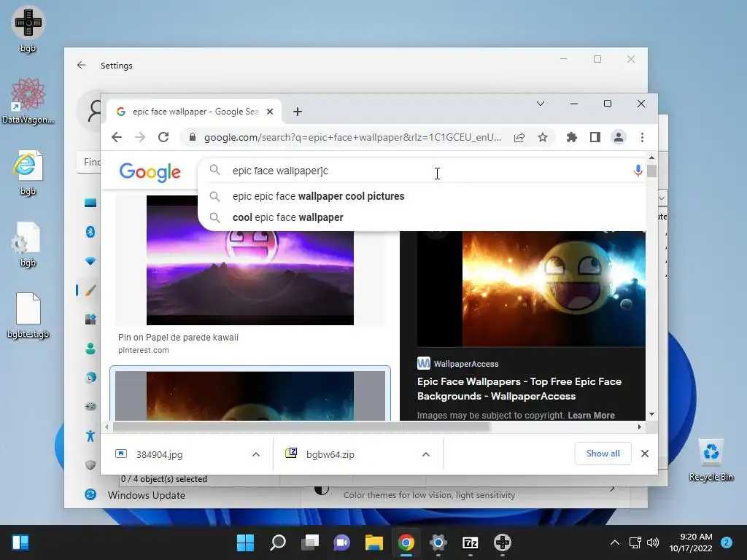Open the fire and ice epic face thumbnail

coord(250,396)
